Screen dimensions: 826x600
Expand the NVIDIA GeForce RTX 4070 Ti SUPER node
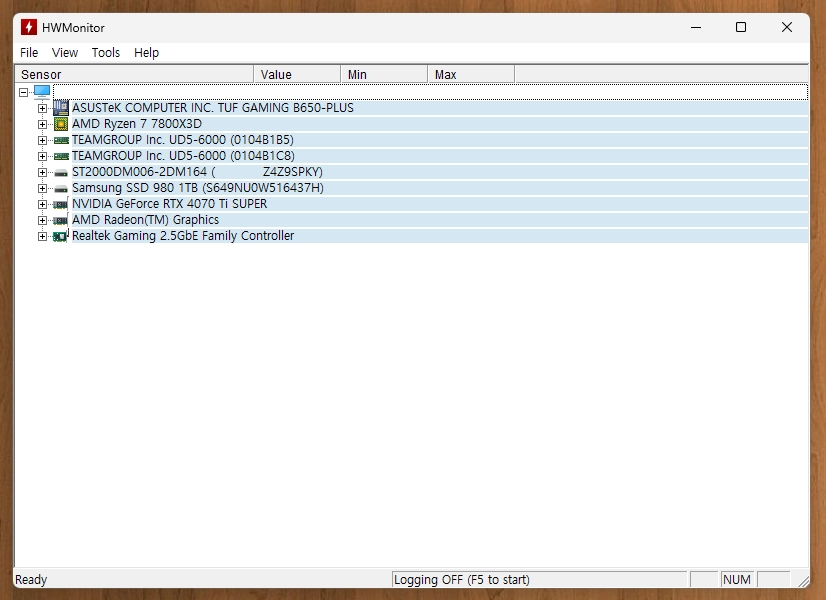point(42,204)
